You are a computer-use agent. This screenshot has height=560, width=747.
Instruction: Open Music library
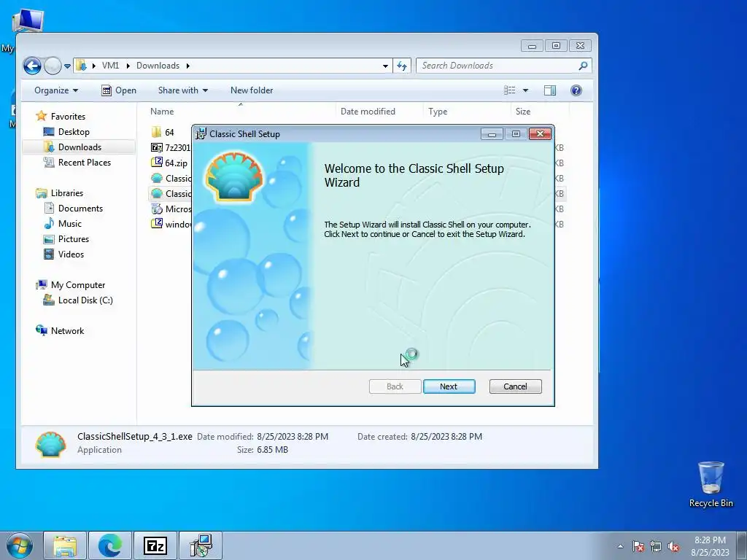click(x=69, y=223)
